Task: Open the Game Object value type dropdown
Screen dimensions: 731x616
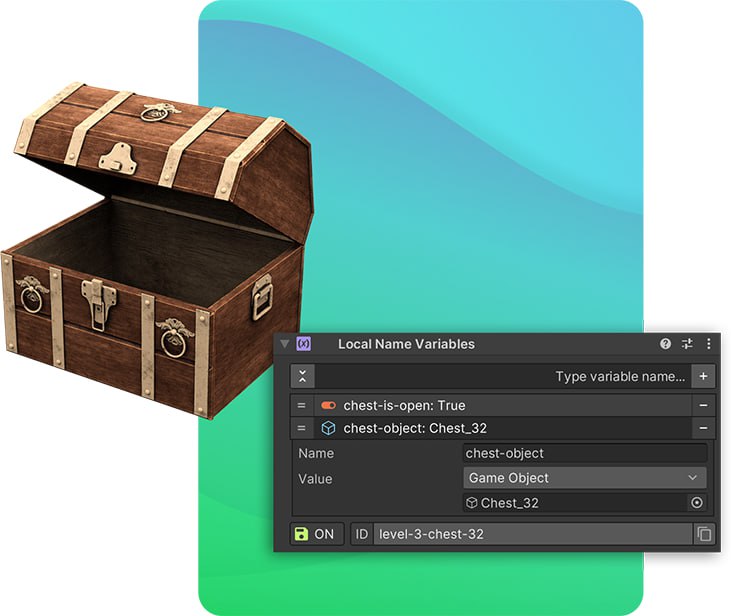Action: click(x=584, y=478)
